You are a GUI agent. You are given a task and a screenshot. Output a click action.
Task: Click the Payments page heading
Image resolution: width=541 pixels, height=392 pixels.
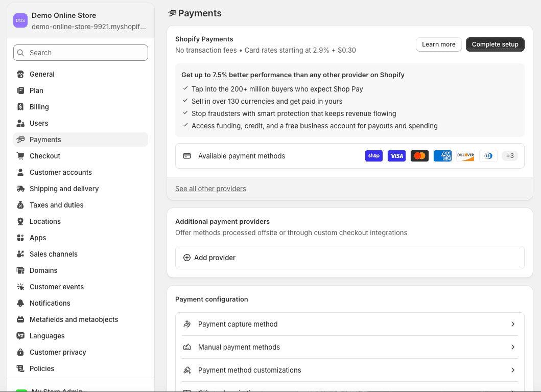tap(200, 13)
